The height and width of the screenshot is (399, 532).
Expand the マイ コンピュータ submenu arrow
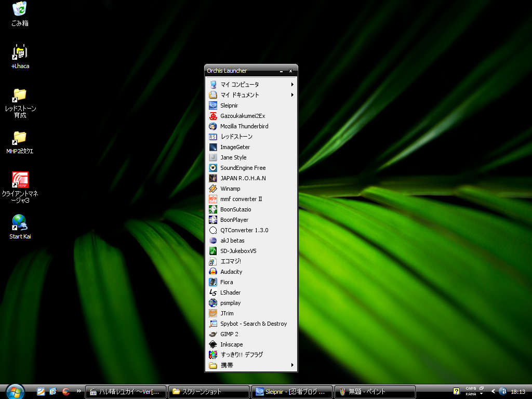point(292,85)
